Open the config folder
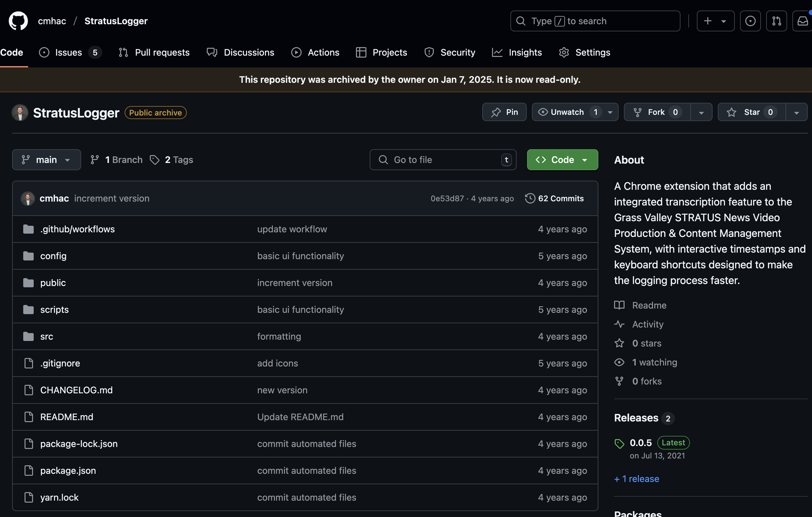Viewport: 812px width, 517px height. 53,256
